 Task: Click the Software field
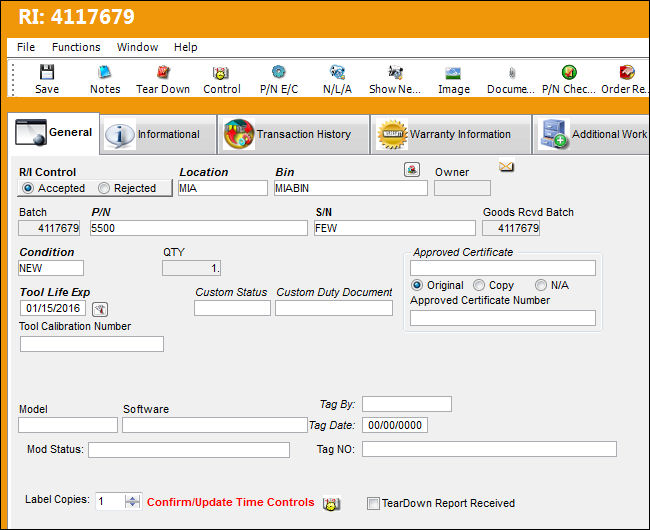215,425
